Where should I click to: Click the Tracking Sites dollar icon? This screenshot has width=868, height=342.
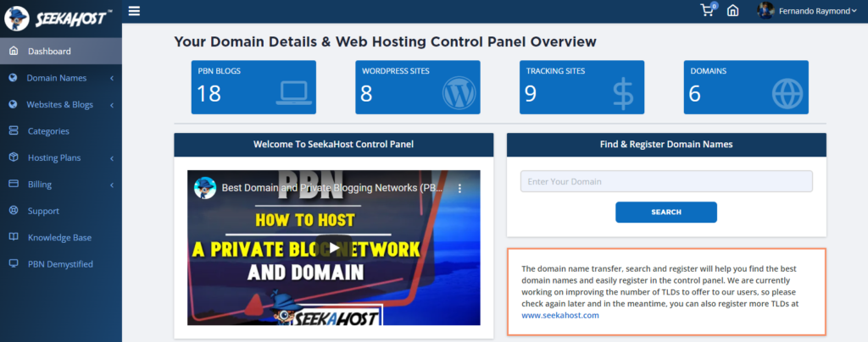tap(624, 93)
